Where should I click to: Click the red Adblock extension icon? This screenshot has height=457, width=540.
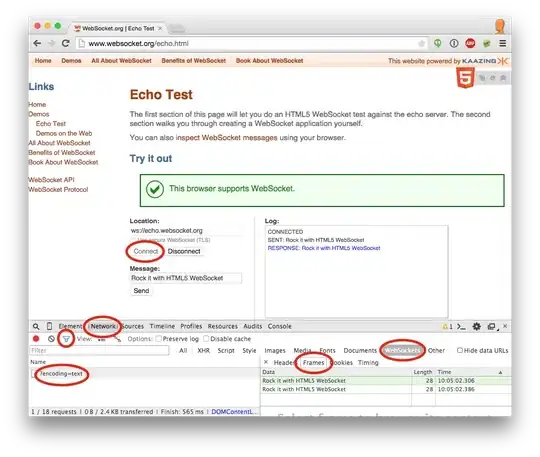point(470,43)
